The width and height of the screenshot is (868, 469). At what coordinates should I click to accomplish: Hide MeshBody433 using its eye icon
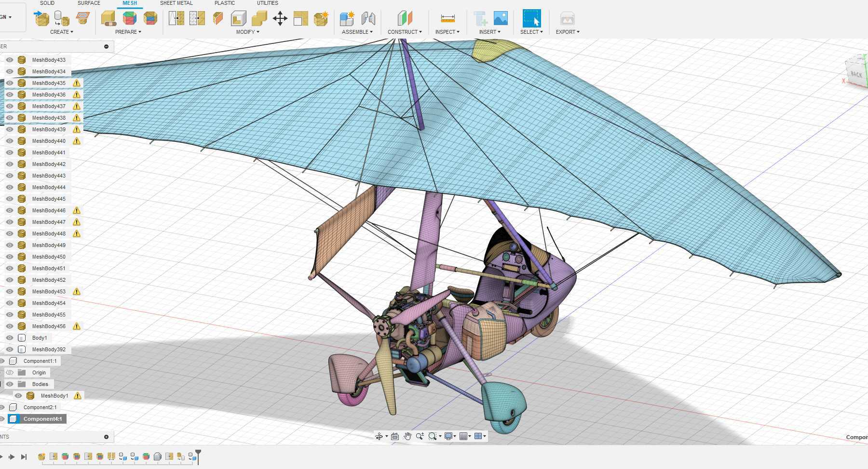pyautogui.click(x=10, y=60)
